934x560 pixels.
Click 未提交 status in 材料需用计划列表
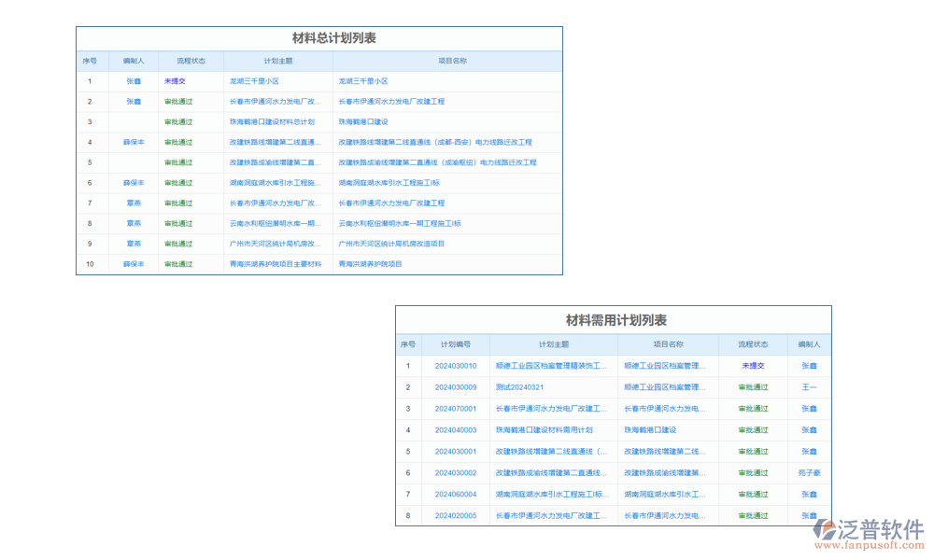click(753, 366)
